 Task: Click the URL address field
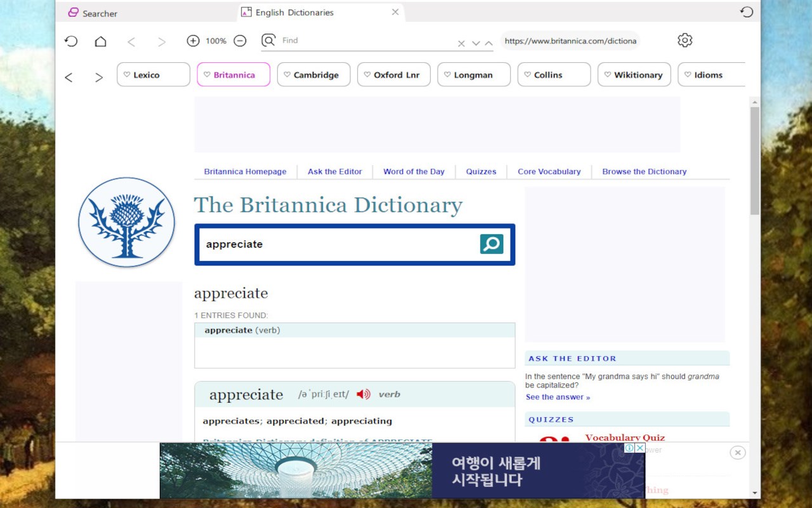(570, 41)
